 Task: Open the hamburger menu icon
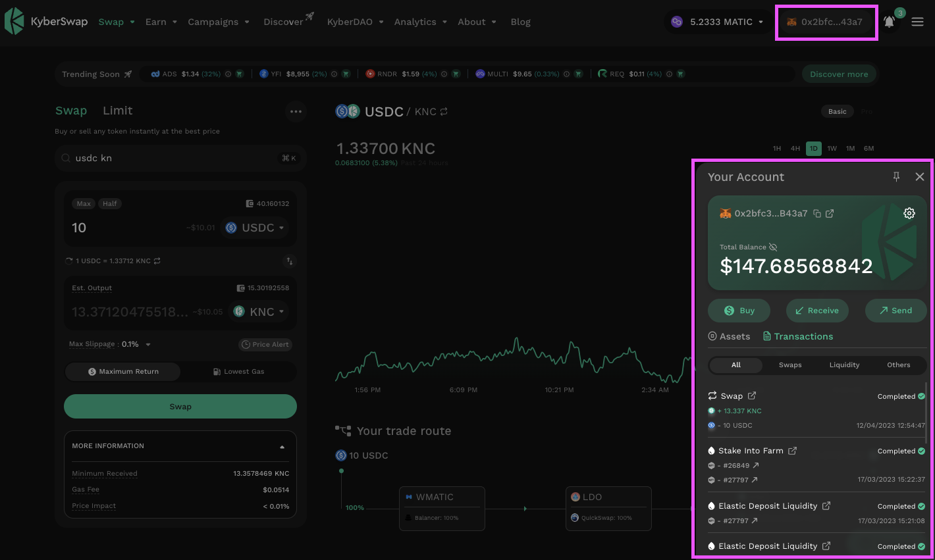pyautogui.click(x=917, y=22)
